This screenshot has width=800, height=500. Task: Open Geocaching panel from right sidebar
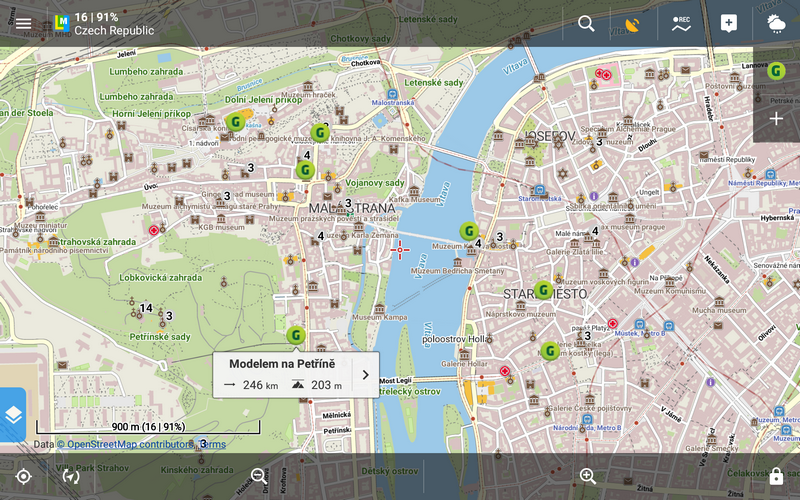(776, 71)
